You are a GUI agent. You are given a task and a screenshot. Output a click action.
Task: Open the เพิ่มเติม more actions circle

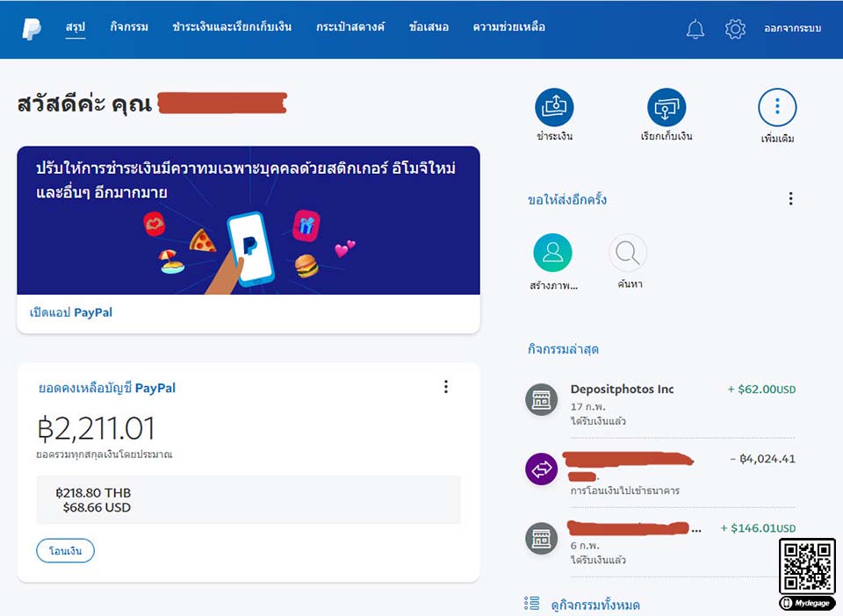point(777,107)
